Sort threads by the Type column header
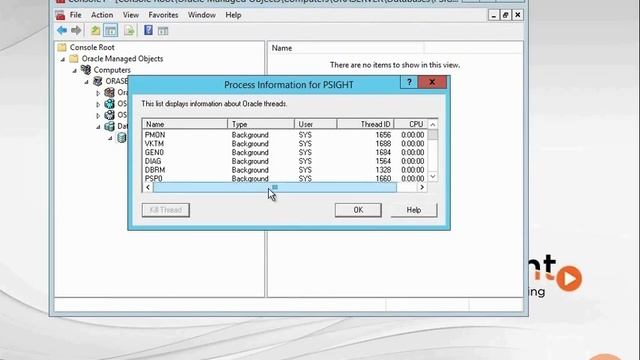 click(x=261, y=124)
